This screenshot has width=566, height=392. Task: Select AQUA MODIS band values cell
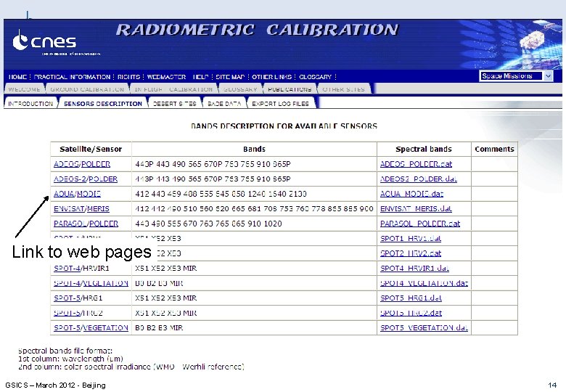(254, 194)
